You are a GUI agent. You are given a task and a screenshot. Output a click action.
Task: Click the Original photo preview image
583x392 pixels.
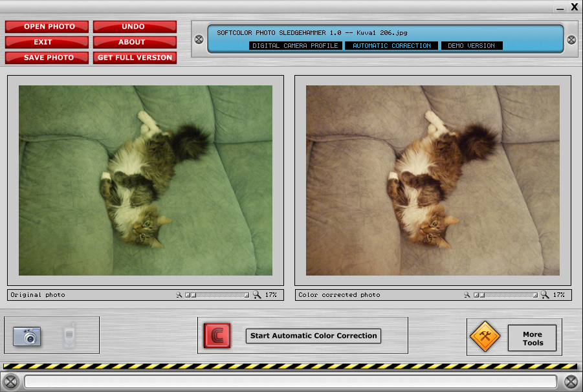[x=146, y=180]
